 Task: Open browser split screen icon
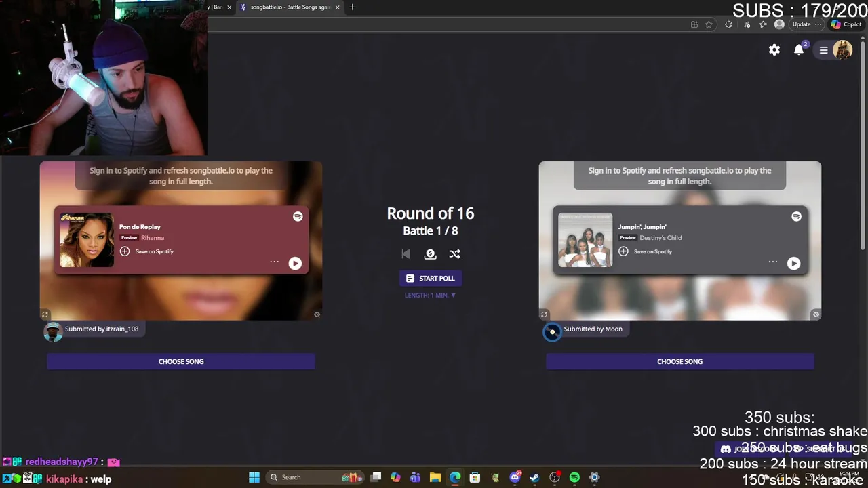pyautogui.click(x=694, y=24)
